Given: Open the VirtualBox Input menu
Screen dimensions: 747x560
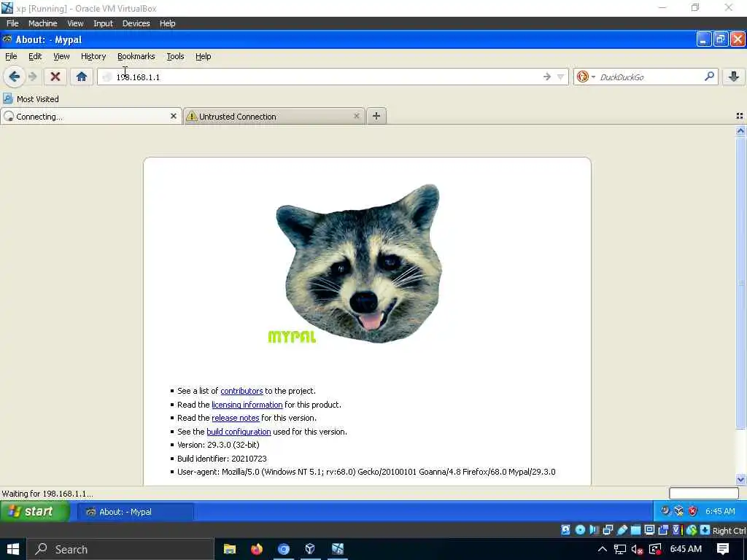Looking at the screenshot, I should click(103, 23).
